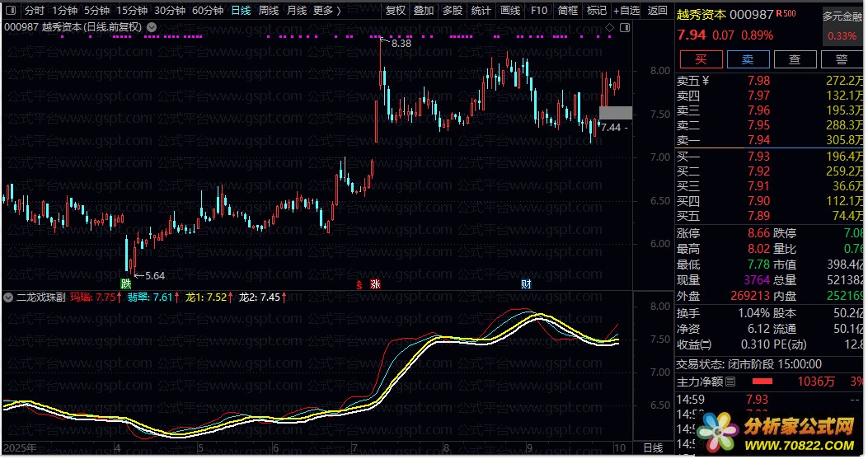Expand the 000987 越秀资本 chart title dropdown

point(150,27)
